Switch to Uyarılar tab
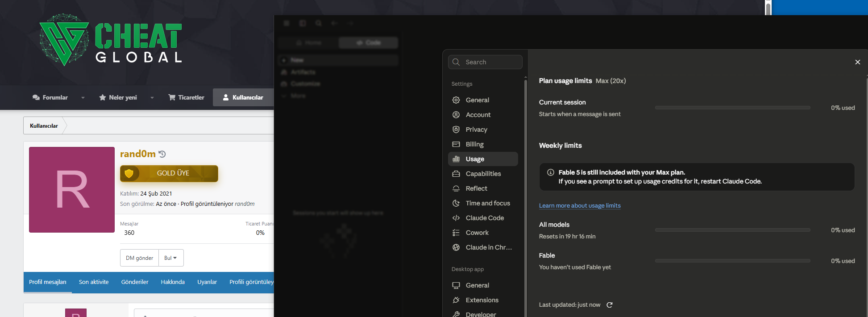This screenshot has width=868, height=317. pos(207,282)
